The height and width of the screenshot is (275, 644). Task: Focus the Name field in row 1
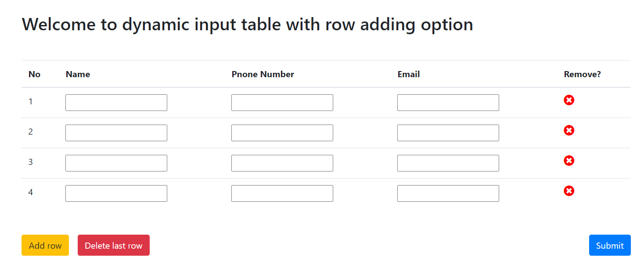click(x=116, y=103)
